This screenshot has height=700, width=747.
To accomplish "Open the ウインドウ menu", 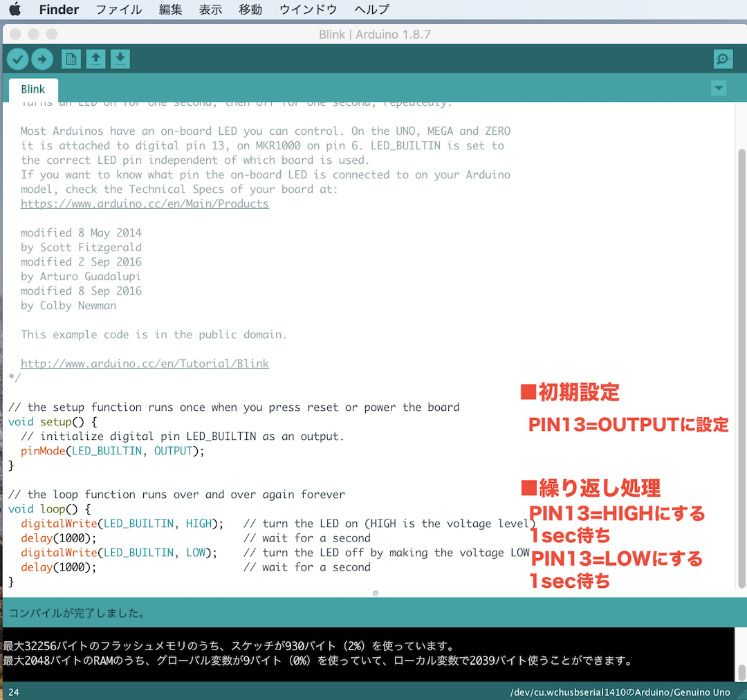I will click(x=308, y=9).
